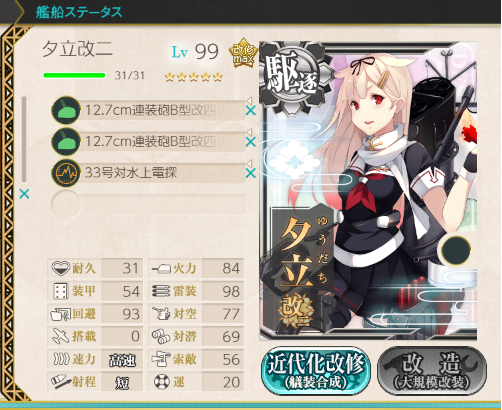Click the 改造 remodel button

pos(432,371)
